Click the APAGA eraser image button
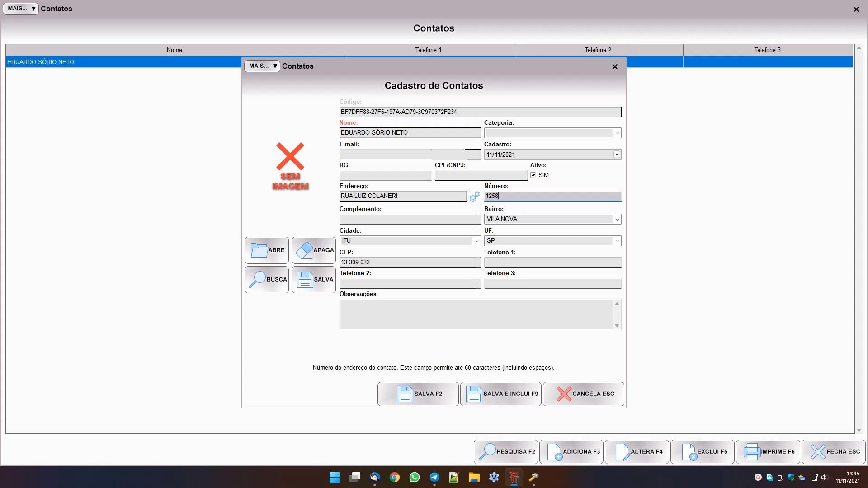 (x=314, y=250)
